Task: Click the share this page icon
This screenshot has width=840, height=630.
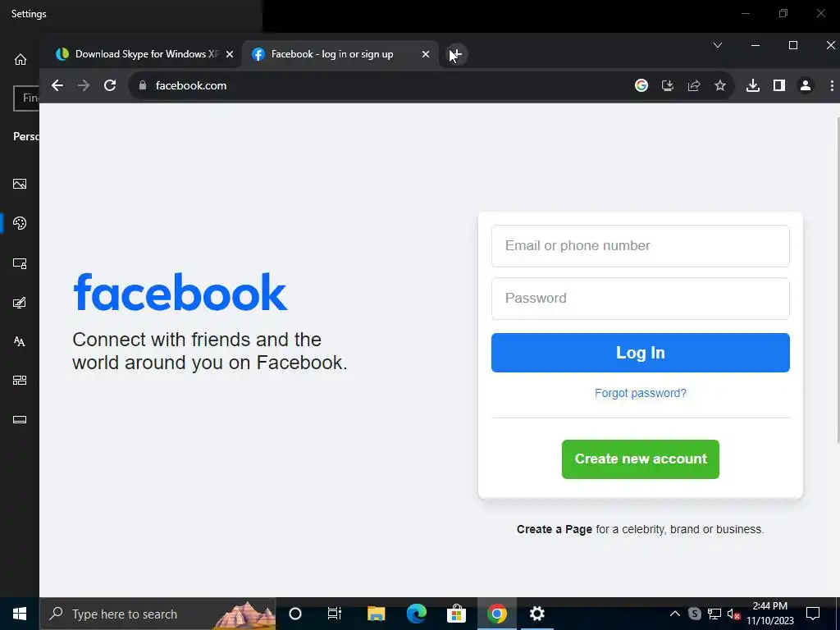Action: click(x=694, y=85)
